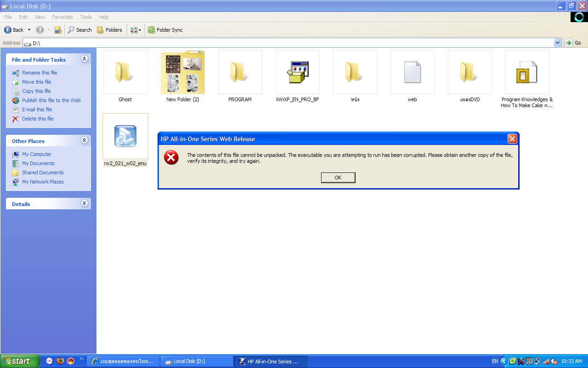Click the red round Quick Launch icon
This screenshot has height=368, width=588.
pyautogui.click(x=71, y=361)
